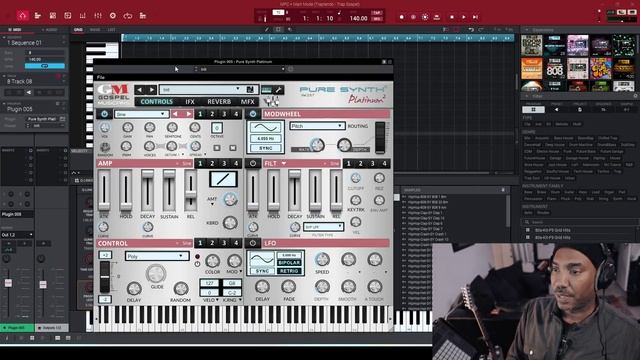Open the plugin File menu
Viewport: 640px width, 360px height.
(101, 77)
